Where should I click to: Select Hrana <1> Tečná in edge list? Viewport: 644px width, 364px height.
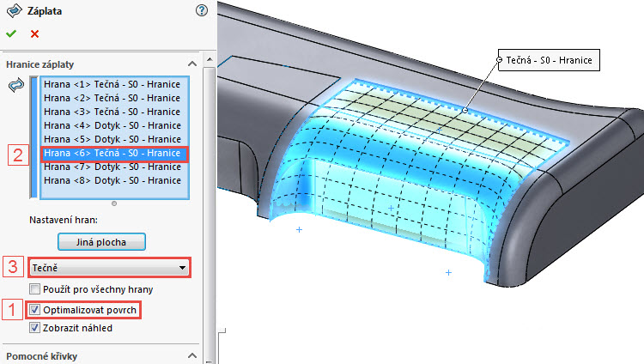[x=114, y=84]
